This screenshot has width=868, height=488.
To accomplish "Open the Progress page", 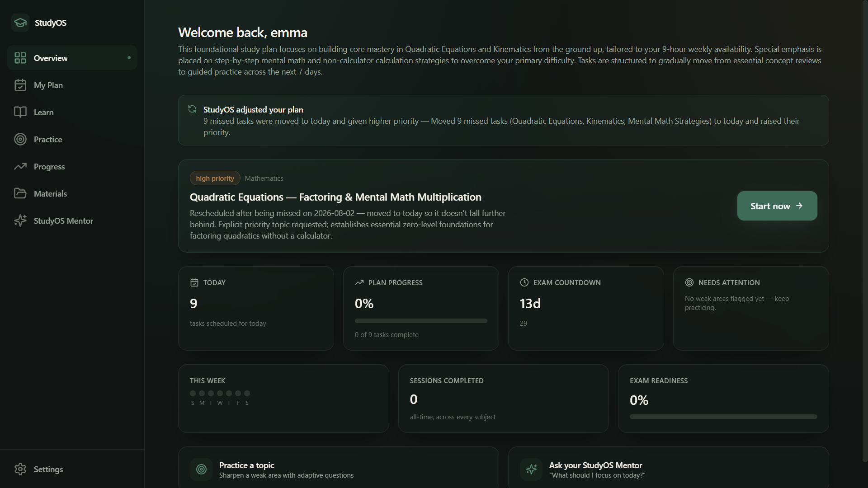I will tap(72, 166).
